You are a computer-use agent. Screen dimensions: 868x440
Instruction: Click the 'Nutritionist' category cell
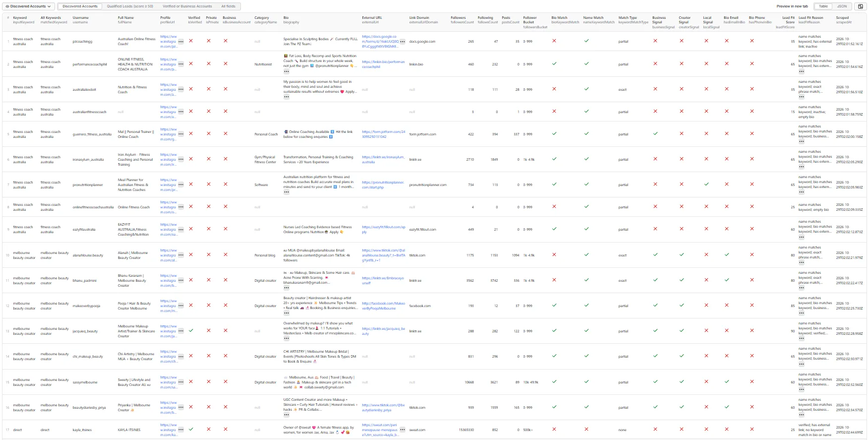pos(263,64)
